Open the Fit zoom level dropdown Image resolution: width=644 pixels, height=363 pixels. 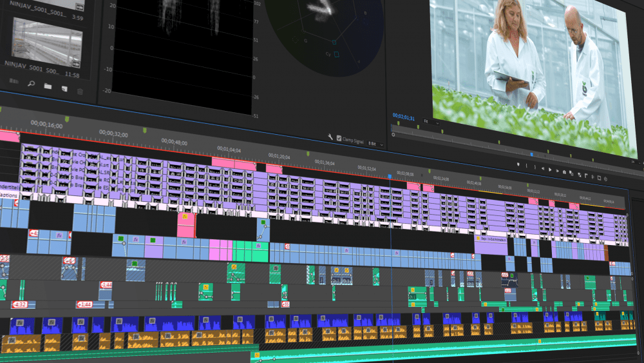[431, 122]
